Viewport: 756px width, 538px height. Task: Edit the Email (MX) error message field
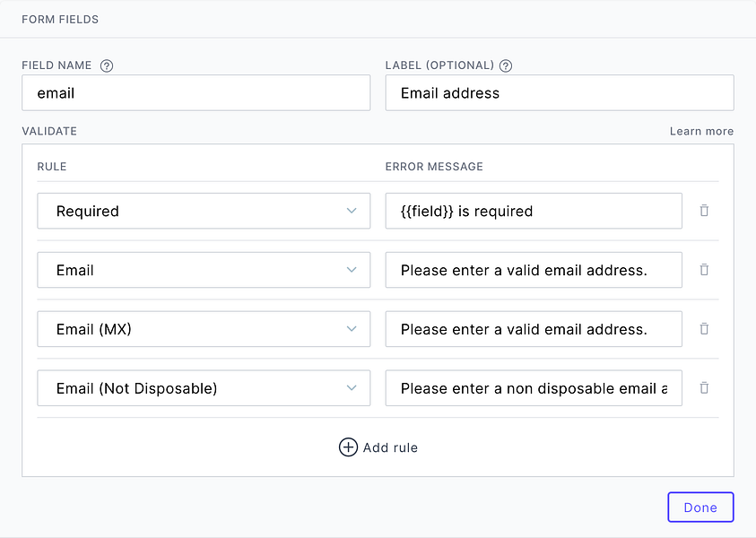click(x=534, y=329)
